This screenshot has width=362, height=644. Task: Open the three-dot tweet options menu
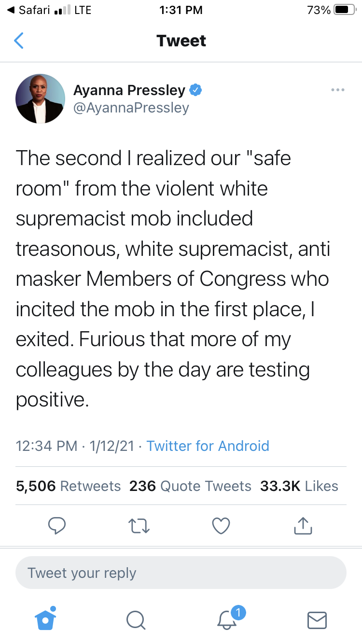[337, 90]
